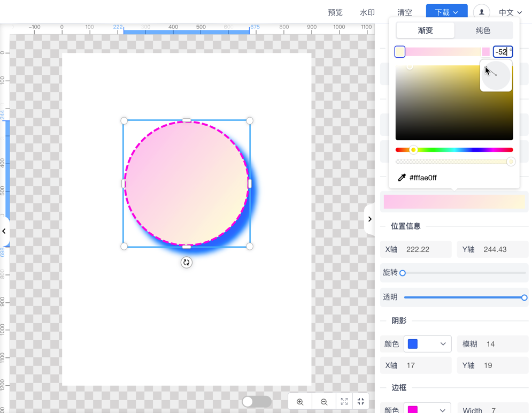
Task: Select the gradient circle on the canvas
Action: click(x=187, y=183)
